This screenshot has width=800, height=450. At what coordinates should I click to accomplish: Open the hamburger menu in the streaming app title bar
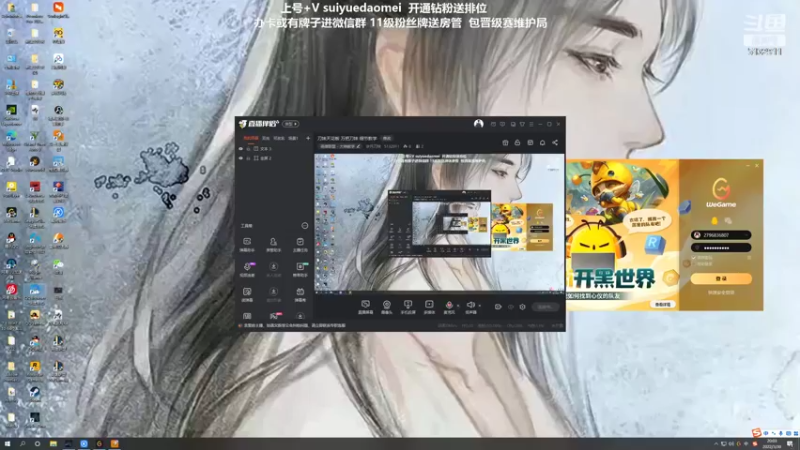click(x=531, y=124)
